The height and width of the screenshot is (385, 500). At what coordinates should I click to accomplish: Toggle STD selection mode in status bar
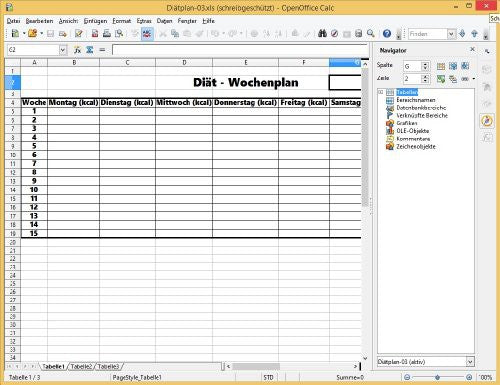pyautogui.click(x=268, y=377)
